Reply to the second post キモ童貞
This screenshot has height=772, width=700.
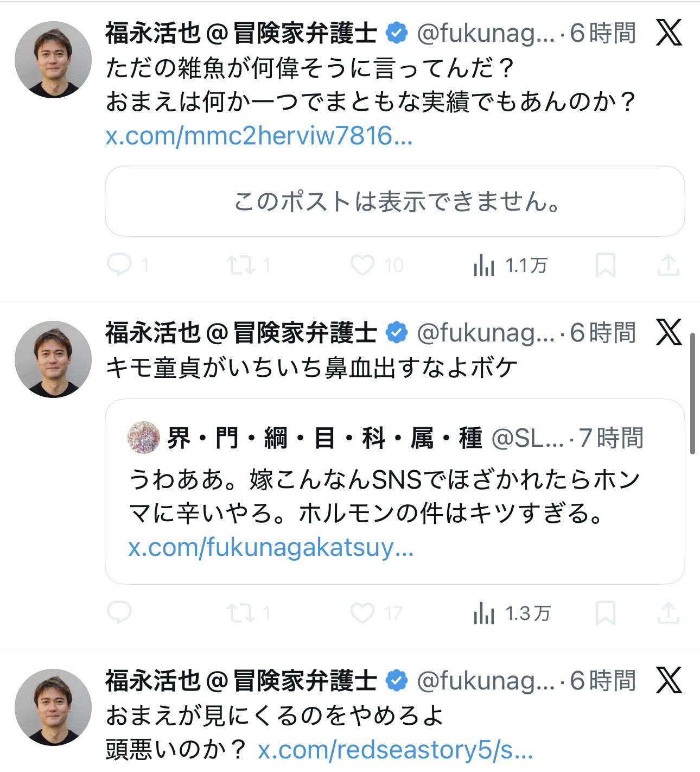[119, 613]
